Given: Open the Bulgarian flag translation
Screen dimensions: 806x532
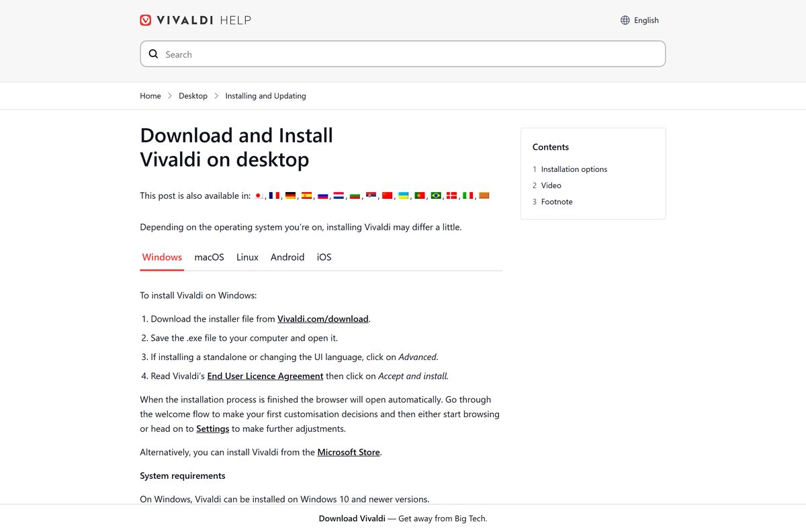Looking at the screenshot, I should click(x=355, y=195).
